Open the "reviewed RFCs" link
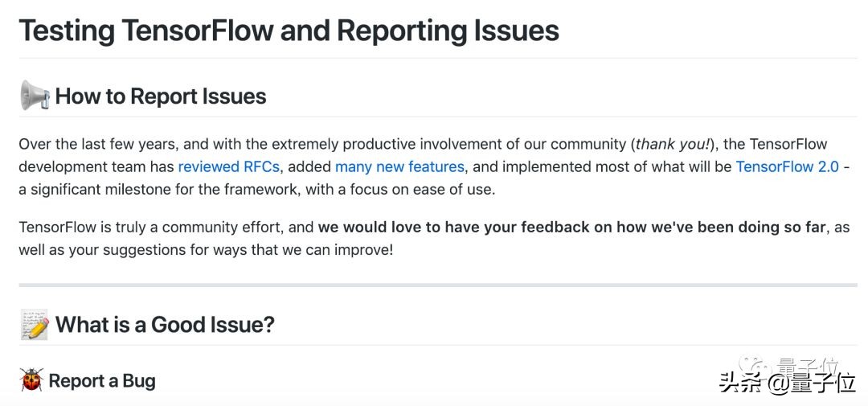Viewport: 868px width, 406px height. (x=231, y=167)
